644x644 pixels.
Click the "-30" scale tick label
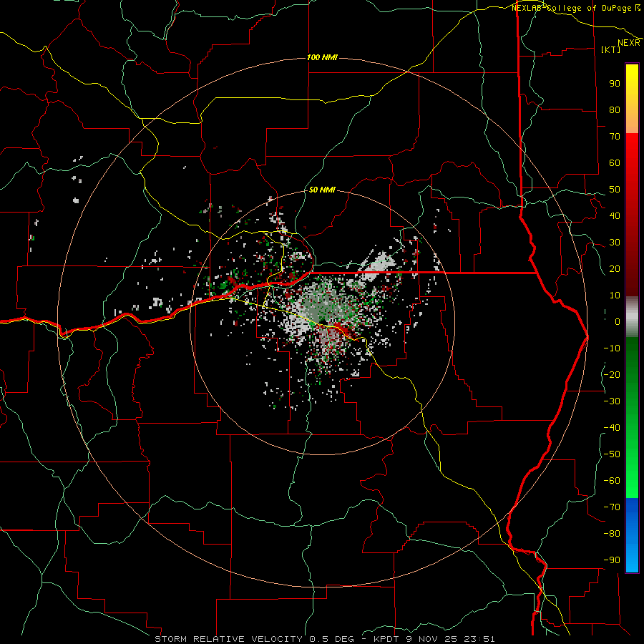(x=612, y=401)
